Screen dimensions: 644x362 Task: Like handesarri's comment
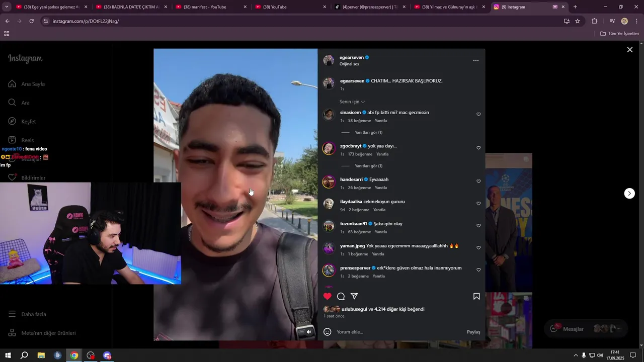[478, 182]
